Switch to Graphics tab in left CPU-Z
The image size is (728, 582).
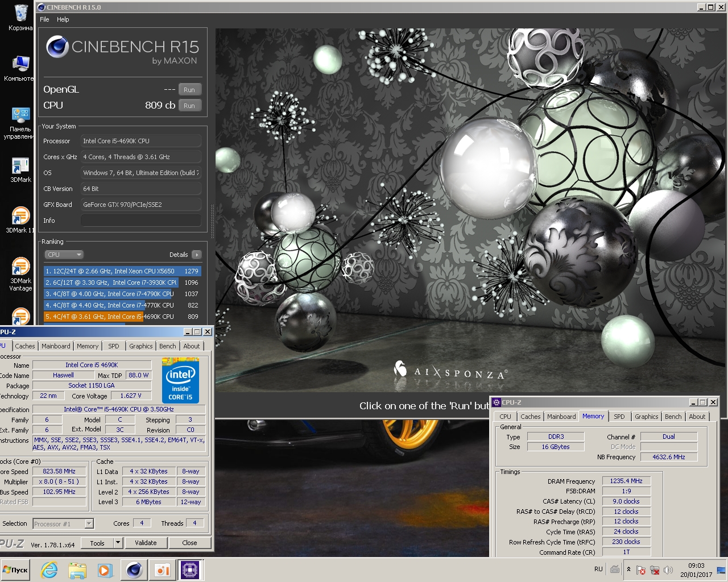[141, 346]
